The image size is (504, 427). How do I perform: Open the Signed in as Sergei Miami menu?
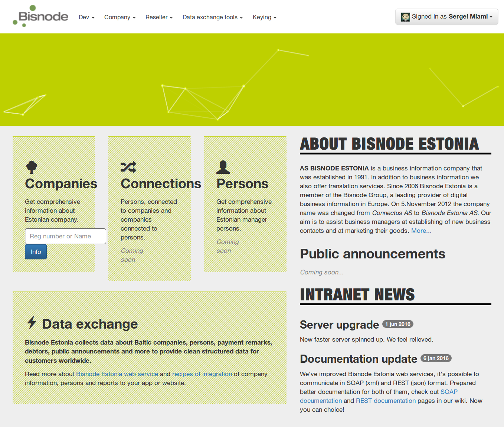click(447, 17)
